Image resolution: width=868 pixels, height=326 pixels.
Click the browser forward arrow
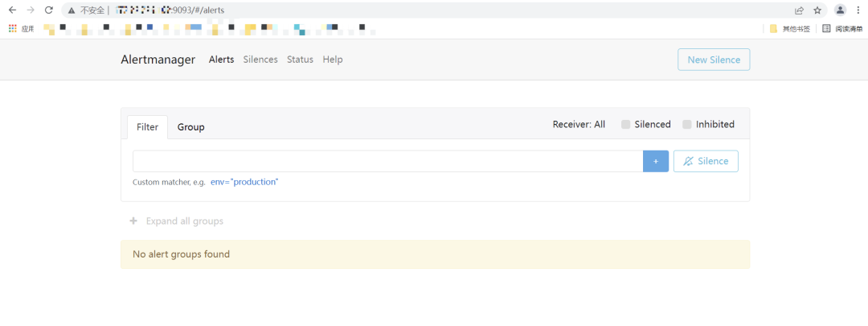click(x=31, y=10)
